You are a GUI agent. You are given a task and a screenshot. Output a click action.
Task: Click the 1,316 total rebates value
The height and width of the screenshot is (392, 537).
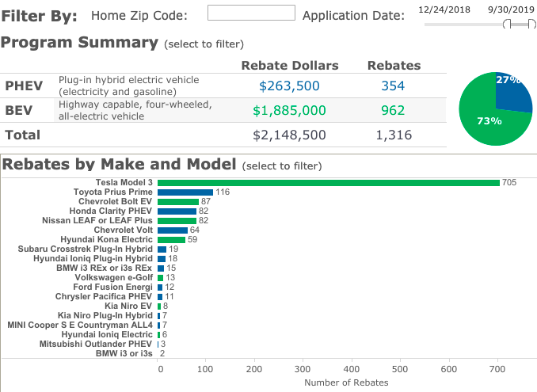click(394, 135)
